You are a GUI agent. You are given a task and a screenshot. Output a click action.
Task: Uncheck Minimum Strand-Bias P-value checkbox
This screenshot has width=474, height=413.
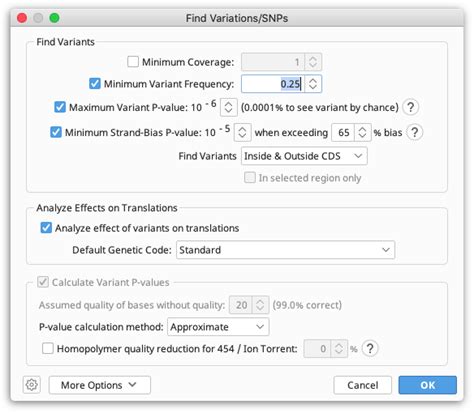[56, 132]
